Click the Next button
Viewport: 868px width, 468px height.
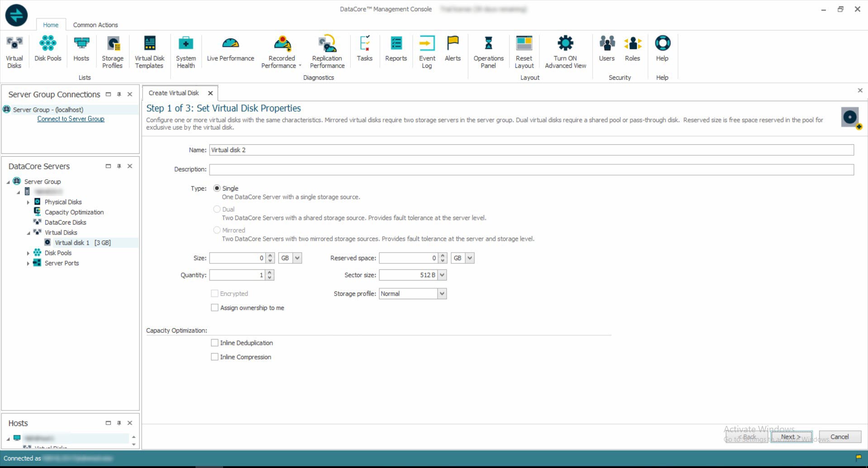(x=791, y=437)
